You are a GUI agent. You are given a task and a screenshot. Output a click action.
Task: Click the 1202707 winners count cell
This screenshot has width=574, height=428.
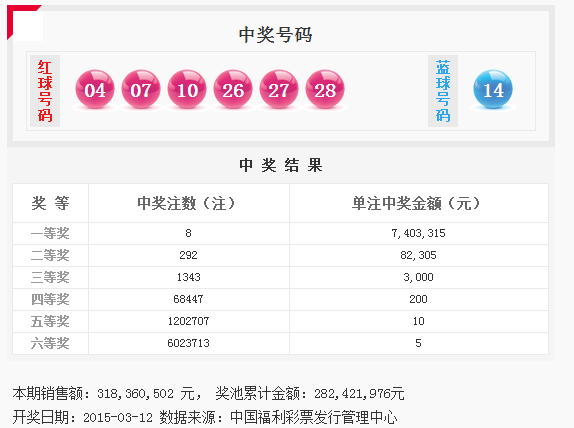click(x=189, y=321)
